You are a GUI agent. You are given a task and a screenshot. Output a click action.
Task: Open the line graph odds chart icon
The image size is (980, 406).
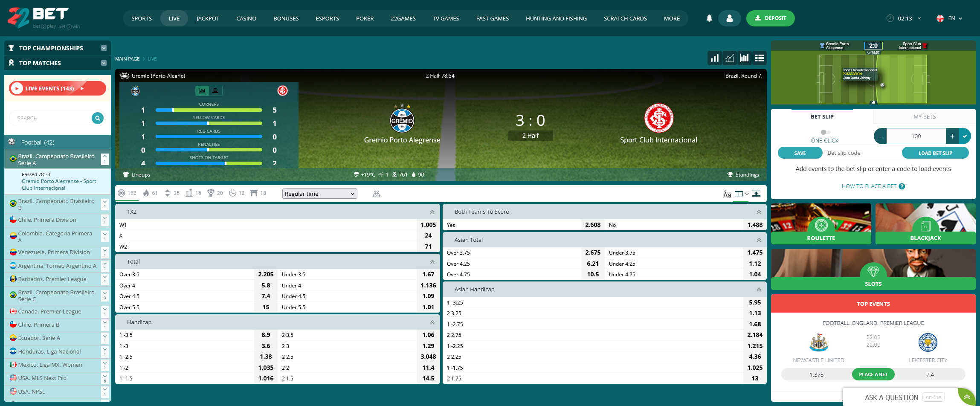coord(730,58)
